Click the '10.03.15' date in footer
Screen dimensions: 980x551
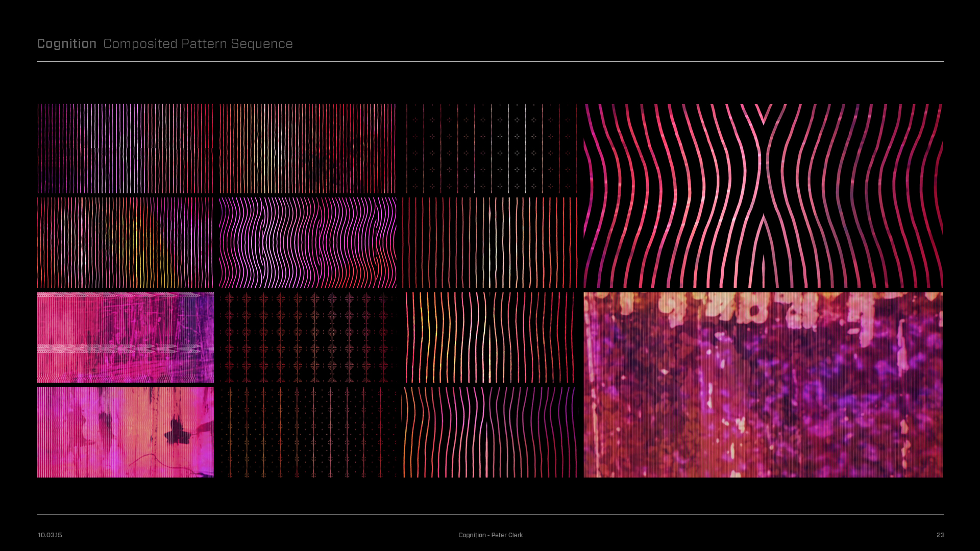[x=50, y=535]
